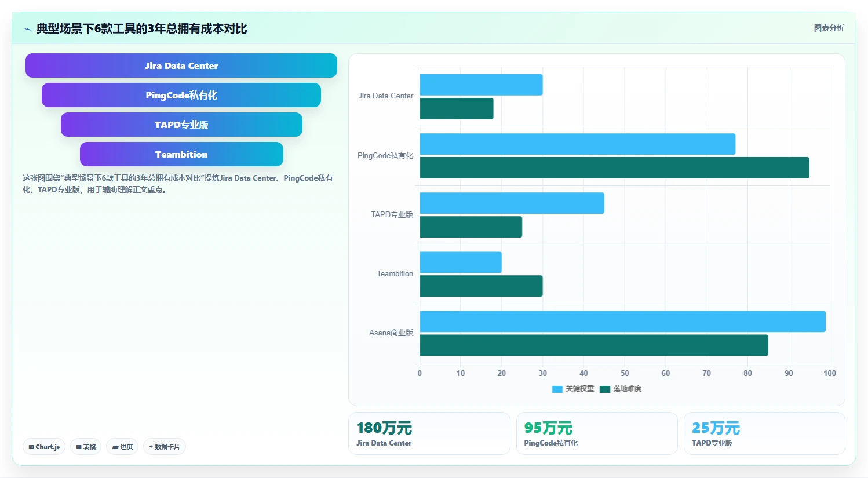Screen dimensions: 868x478
Task: Click the x-axis tick label 0
Action: pyautogui.click(x=420, y=373)
